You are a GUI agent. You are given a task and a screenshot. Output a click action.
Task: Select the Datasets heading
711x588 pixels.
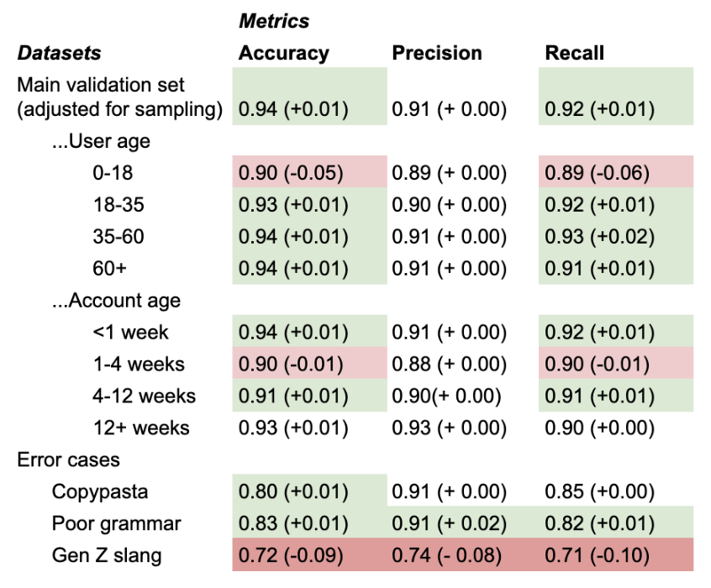(60, 53)
